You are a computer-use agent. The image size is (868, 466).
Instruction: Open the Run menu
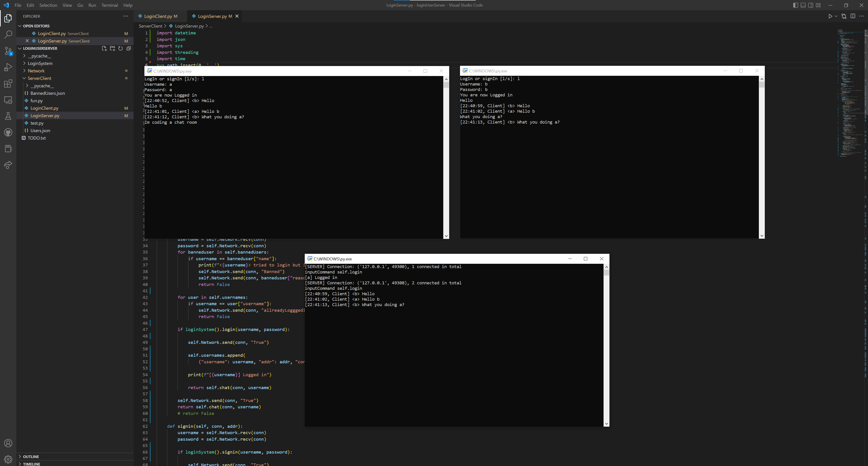tap(92, 5)
